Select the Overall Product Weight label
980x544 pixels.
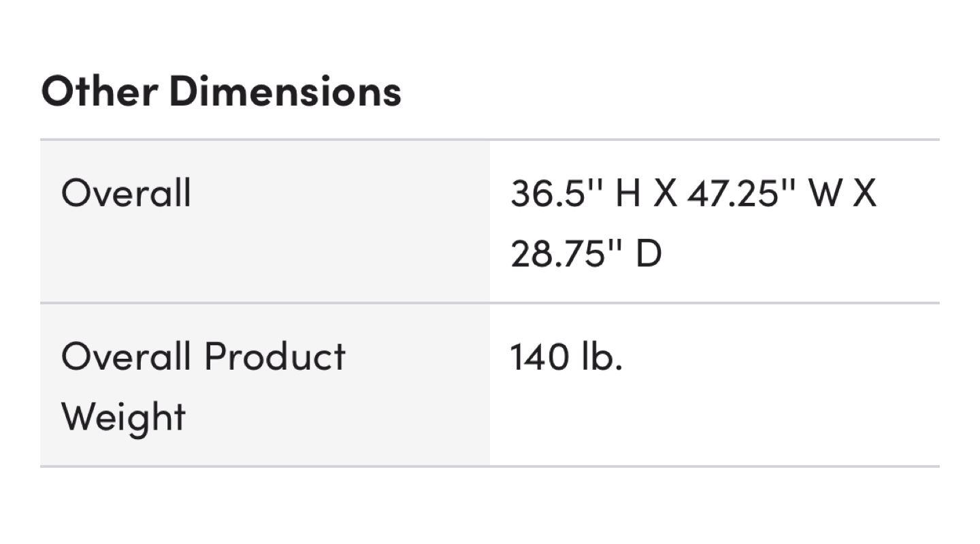(x=203, y=386)
